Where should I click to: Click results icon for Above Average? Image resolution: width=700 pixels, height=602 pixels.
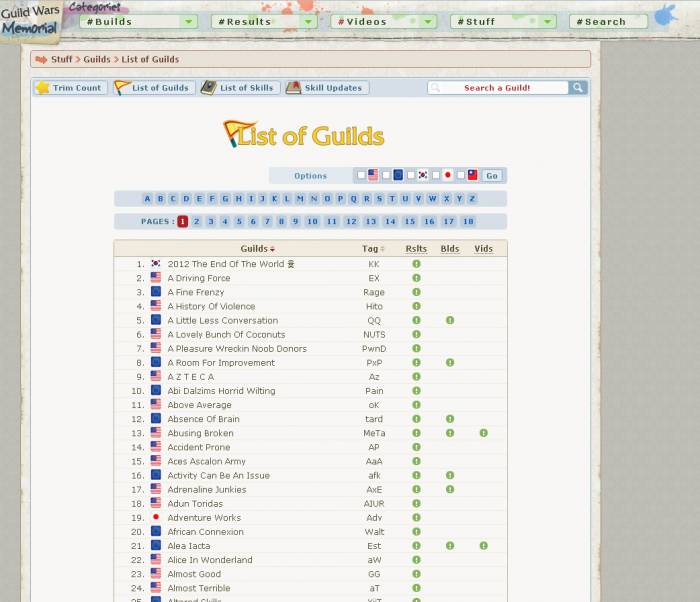coord(416,405)
